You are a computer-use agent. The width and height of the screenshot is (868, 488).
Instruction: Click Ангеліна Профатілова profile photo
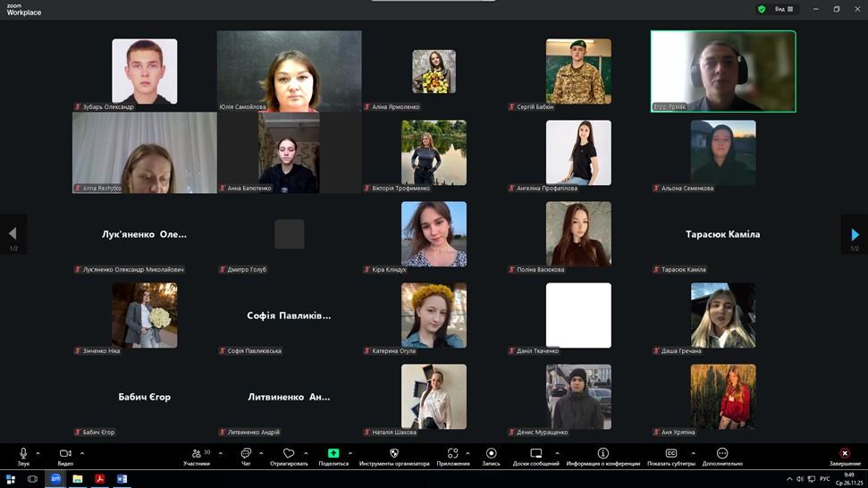pyautogui.click(x=578, y=153)
